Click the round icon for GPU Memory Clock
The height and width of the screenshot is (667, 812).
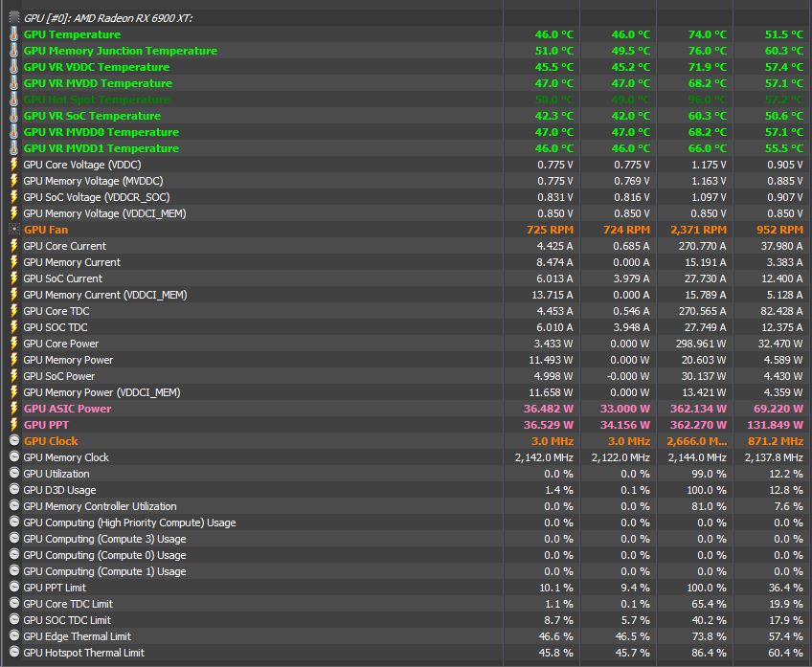[14, 457]
